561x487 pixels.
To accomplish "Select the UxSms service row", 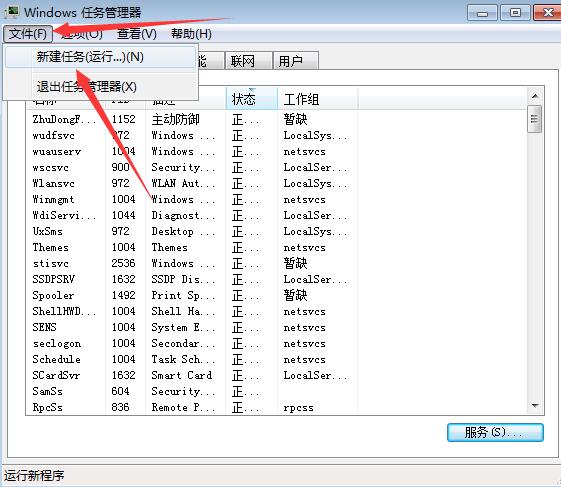I will click(192, 231).
